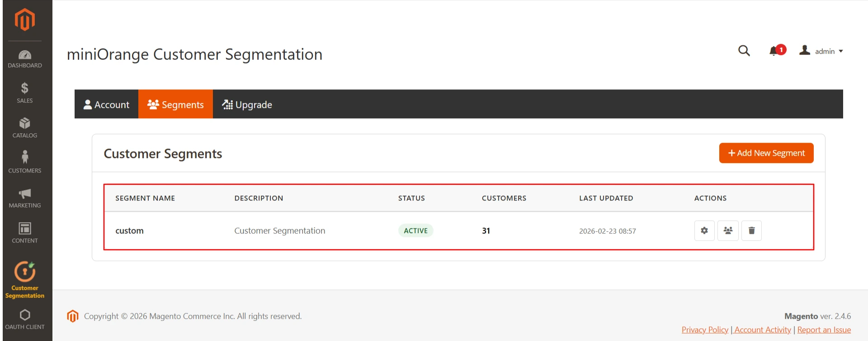Click the customer count 31
The height and width of the screenshot is (341, 868).
[486, 231]
